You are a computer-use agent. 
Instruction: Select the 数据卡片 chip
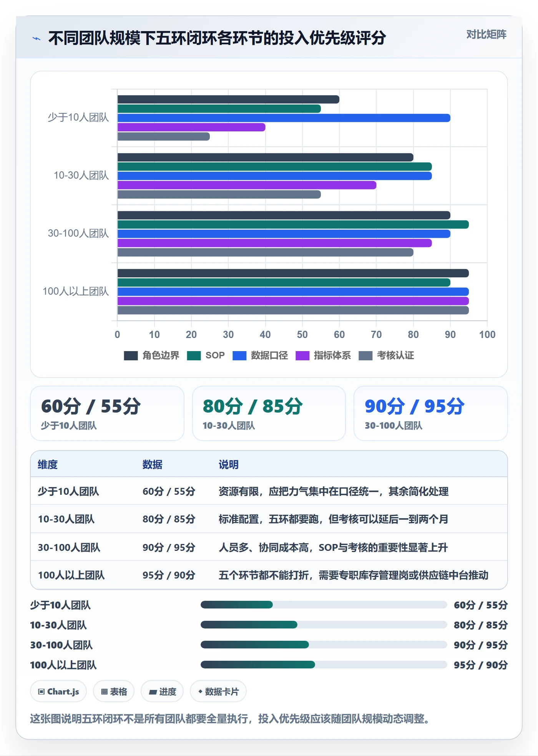coord(218,691)
